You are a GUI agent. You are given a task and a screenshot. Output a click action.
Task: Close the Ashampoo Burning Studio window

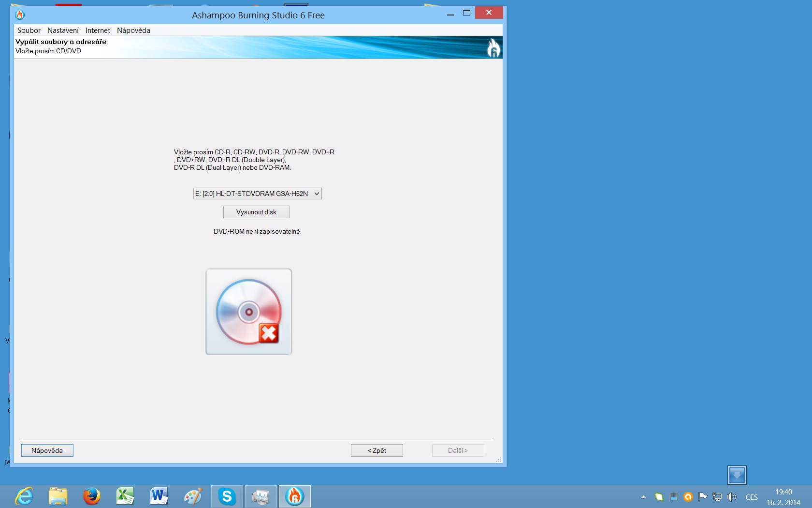point(489,13)
